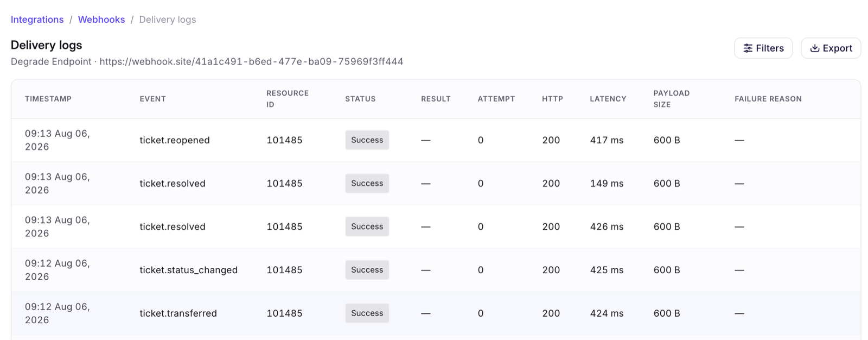Open the Filters button
Image resolution: width=868 pixels, height=340 pixels.
[x=763, y=48]
